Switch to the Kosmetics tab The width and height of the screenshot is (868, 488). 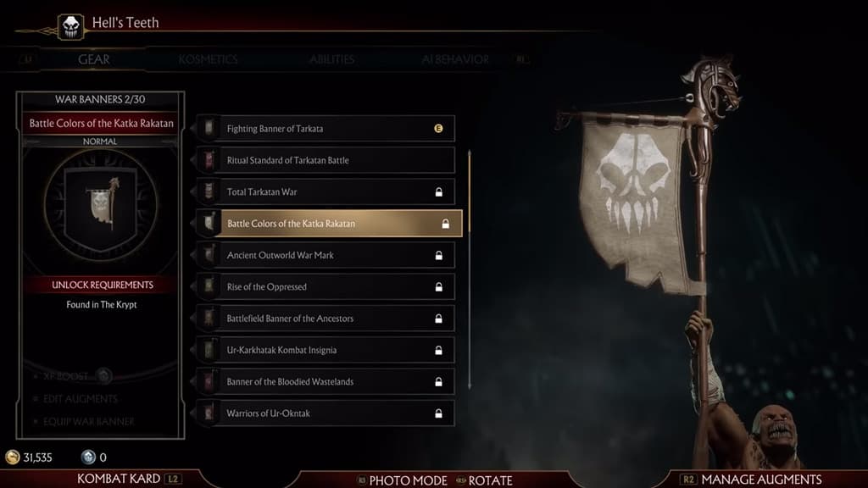[209, 59]
